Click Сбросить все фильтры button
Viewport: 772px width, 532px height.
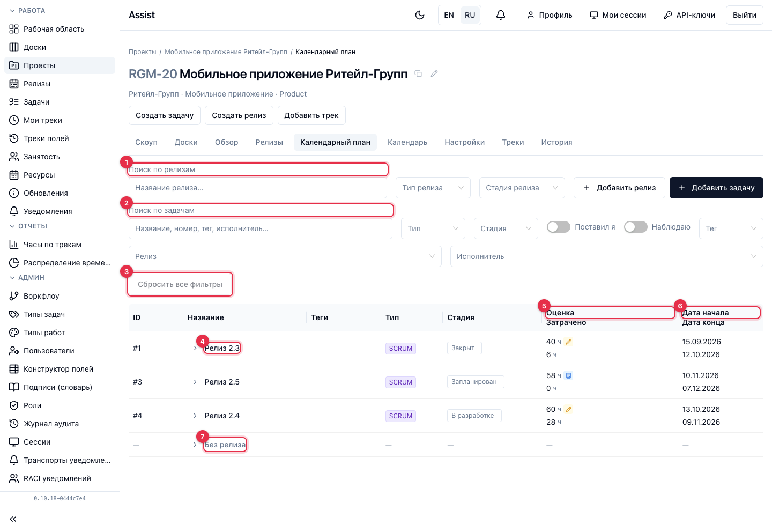click(x=180, y=284)
